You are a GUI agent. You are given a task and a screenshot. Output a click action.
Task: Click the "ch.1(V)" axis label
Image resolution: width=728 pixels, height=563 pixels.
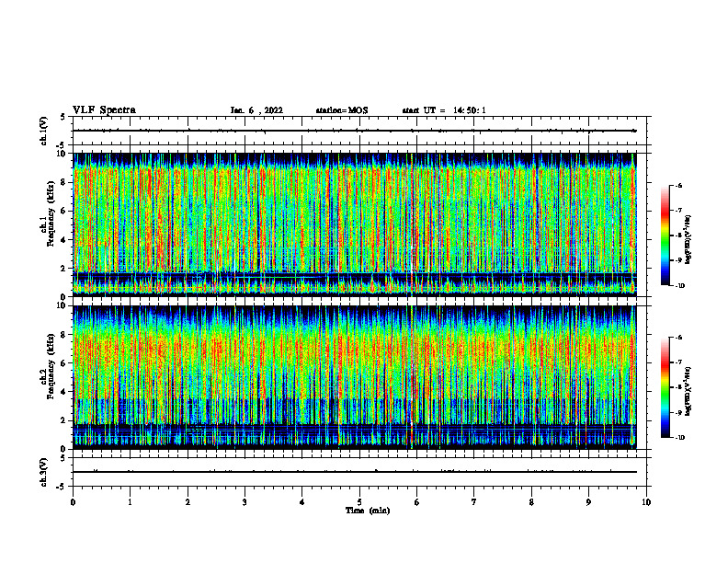coord(43,131)
